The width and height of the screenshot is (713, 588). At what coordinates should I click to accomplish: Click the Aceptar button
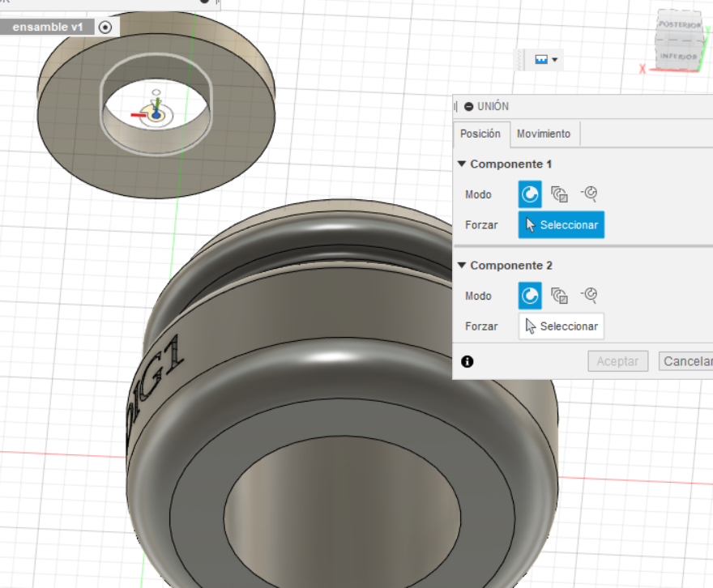pos(617,361)
